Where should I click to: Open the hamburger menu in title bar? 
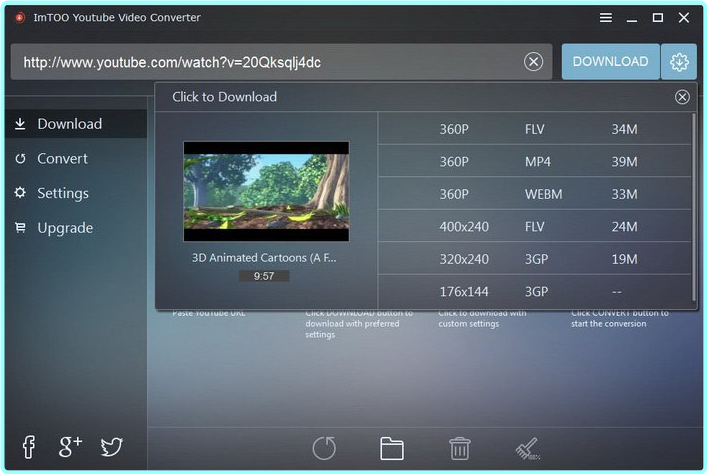[606, 18]
